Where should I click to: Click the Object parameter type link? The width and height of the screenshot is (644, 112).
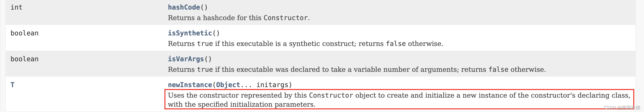(x=228, y=85)
